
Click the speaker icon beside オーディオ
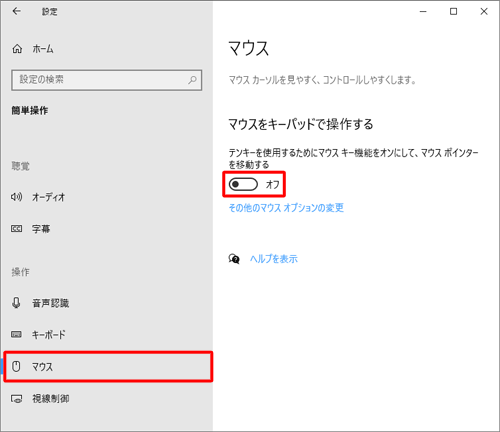pos(16,197)
